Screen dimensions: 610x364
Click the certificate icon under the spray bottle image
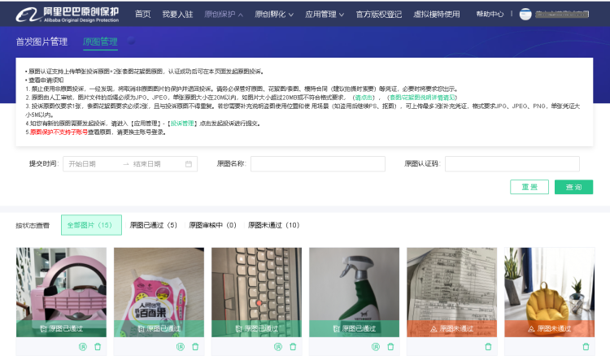(x=375, y=347)
